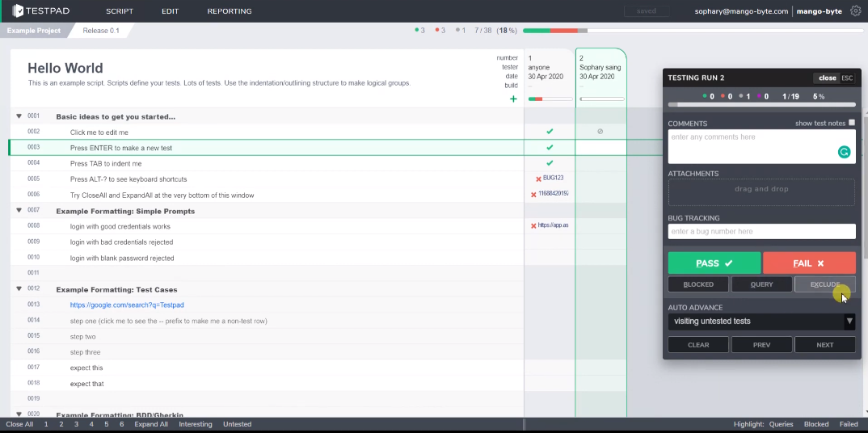
Task: Click the red fail X on row 0006
Action: click(533, 195)
